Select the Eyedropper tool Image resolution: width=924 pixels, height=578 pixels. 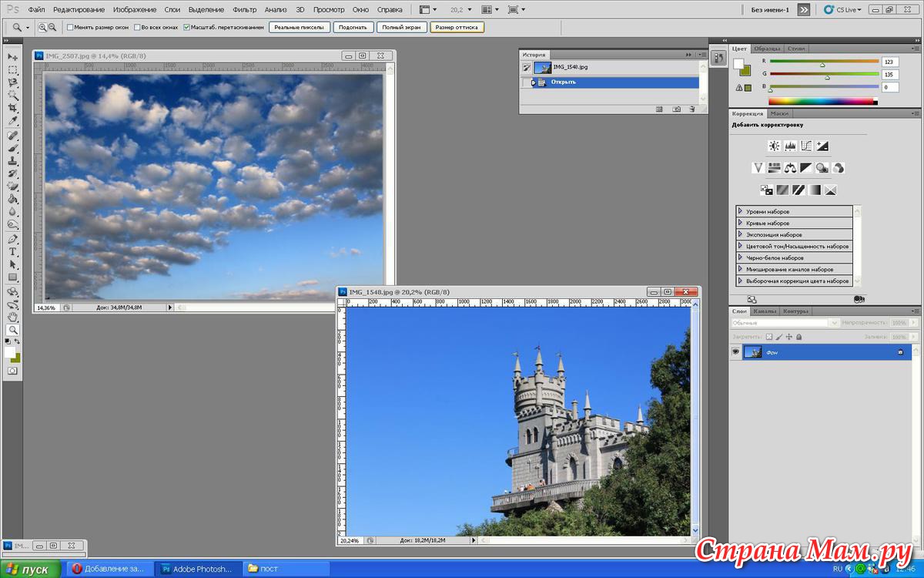click(12, 122)
